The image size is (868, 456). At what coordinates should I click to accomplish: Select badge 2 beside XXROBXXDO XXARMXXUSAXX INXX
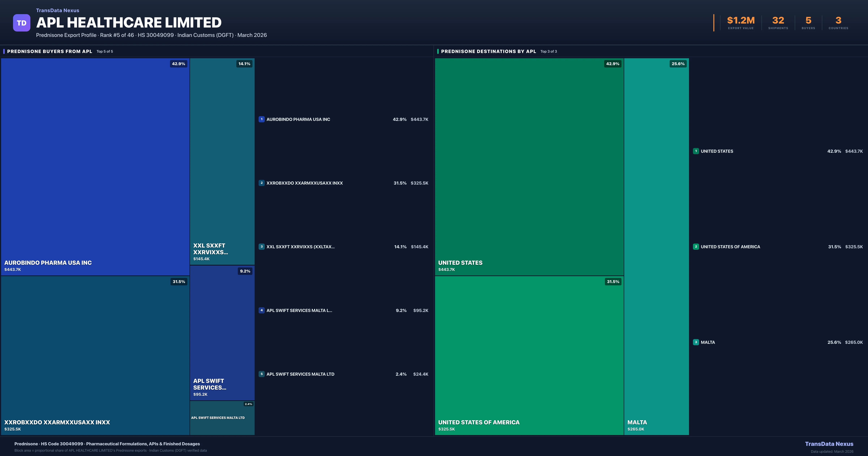[262, 183]
